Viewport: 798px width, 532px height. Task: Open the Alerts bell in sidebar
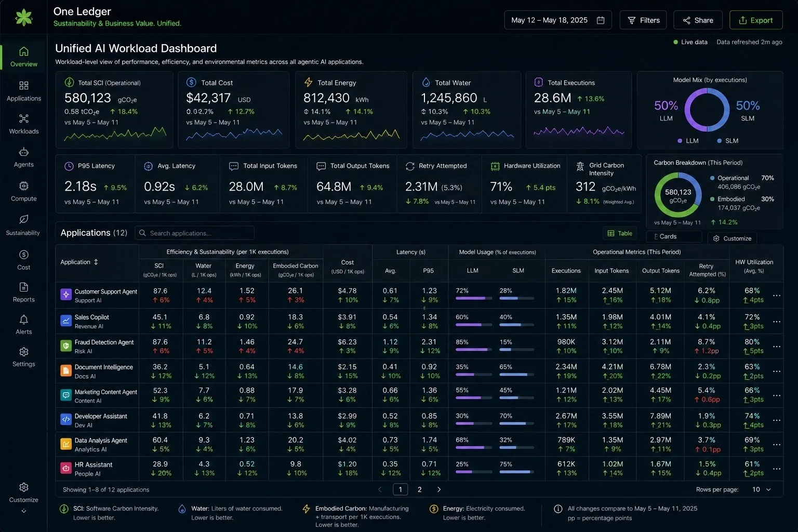[23, 325]
